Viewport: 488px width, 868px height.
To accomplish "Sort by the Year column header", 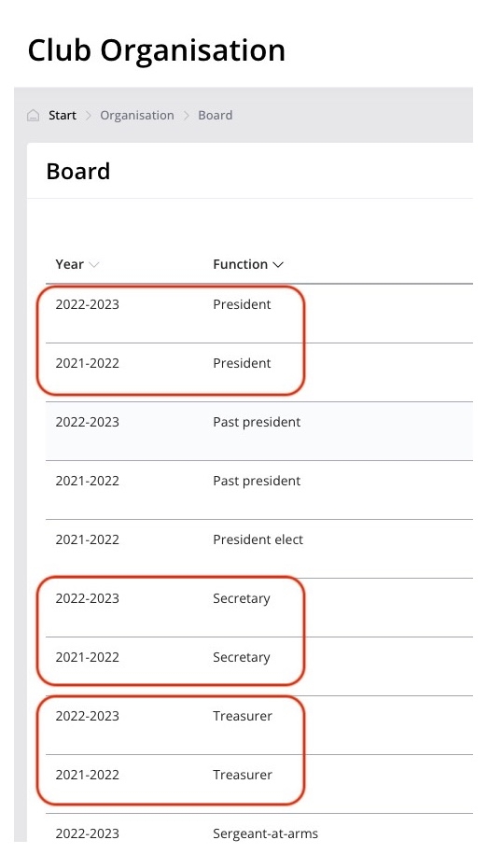I will click(x=69, y=264).
